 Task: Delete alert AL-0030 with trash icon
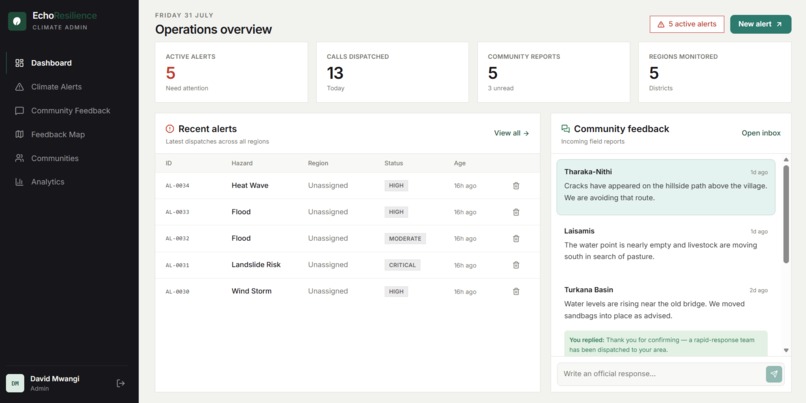tap(516, 291)
